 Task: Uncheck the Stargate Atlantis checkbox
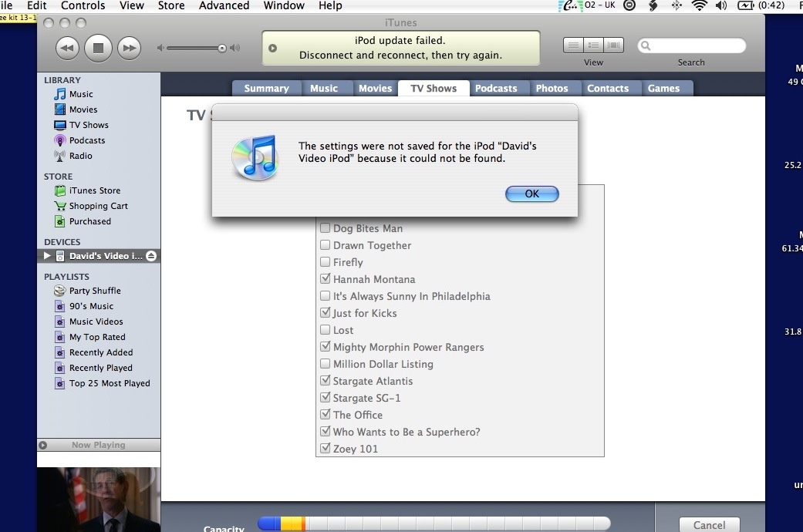point(325,380)
